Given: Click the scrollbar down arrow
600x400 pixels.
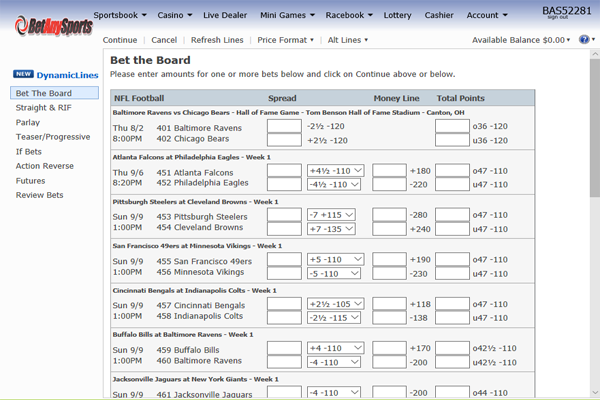Looking at the screenshot, I should click(x=595, y=392).
